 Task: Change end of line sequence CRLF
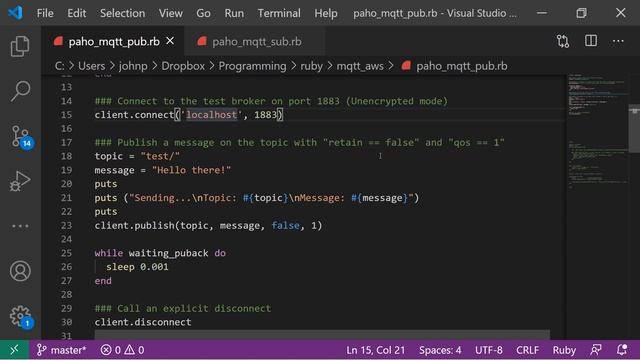[x=527, y=350]
